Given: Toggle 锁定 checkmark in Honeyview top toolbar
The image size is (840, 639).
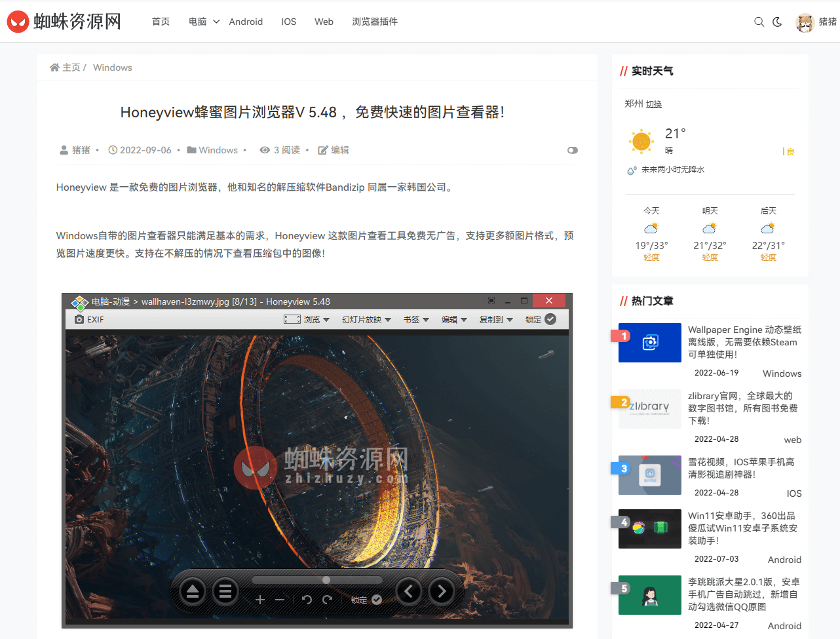Looking at the screenshot, I should tap(550, 319).
